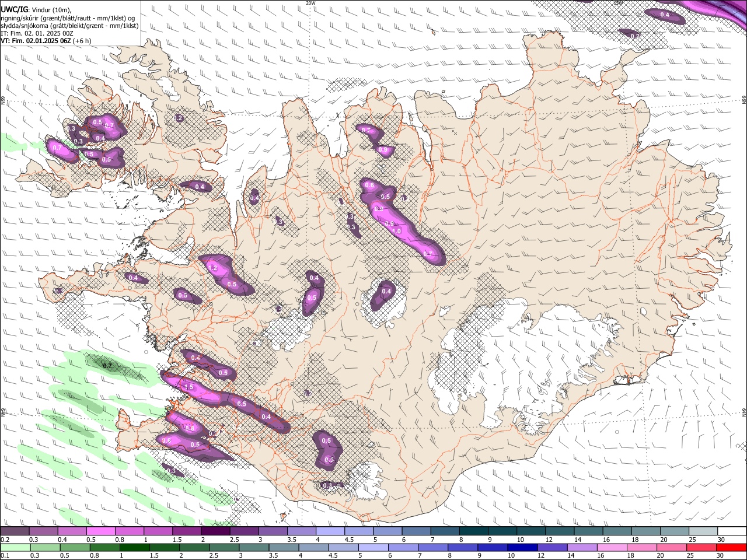
Task: Choose the darkest green 1 mm rain swatch
Action: tap(134, 548)
